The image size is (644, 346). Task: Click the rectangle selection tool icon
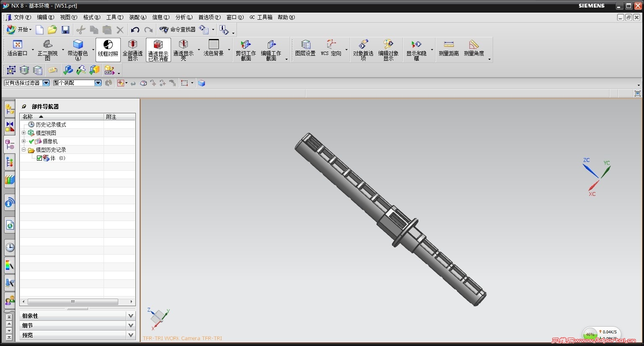[184, 83]
